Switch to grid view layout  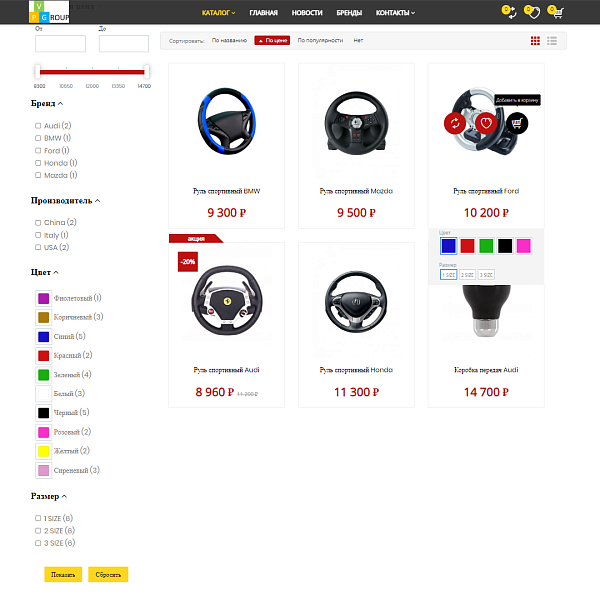pyautogui.click(x=535, y=41)
